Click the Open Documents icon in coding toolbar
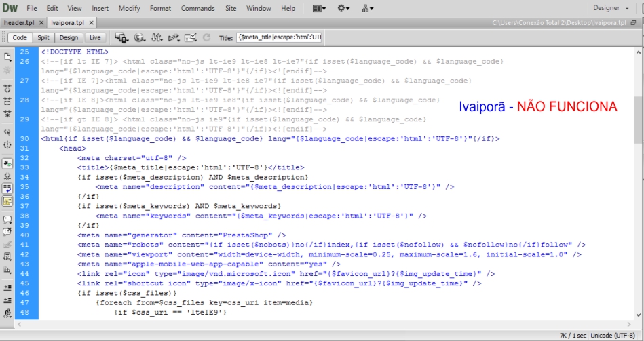Screen dimensions: 644x341 pyautogui.click(x=7, y=57)
